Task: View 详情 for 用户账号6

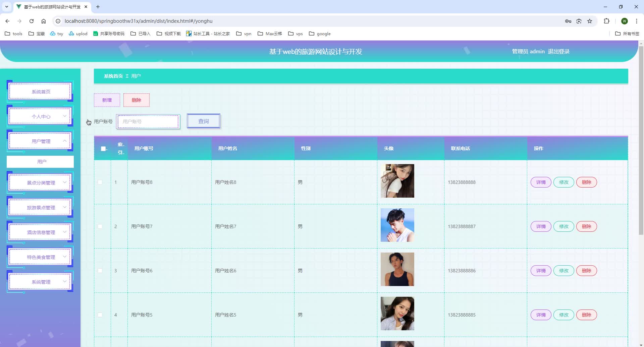Action: pos(541,271)
